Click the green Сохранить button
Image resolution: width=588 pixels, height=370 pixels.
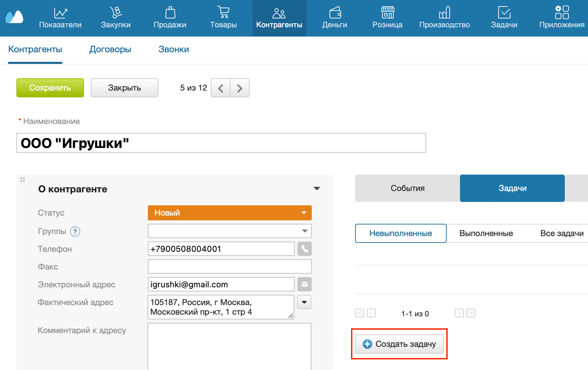50,88
